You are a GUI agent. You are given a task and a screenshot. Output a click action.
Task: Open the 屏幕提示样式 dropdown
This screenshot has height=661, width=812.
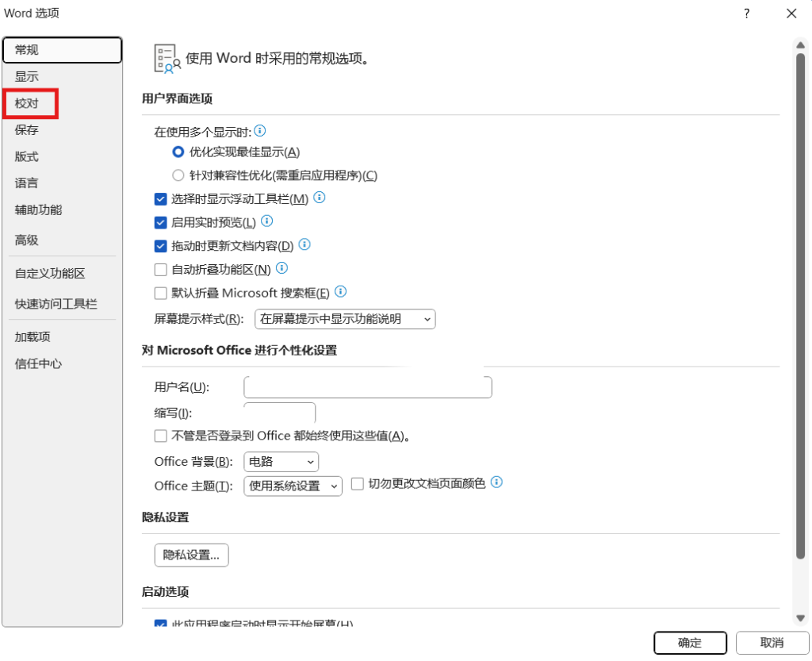[x=346, y=319]
